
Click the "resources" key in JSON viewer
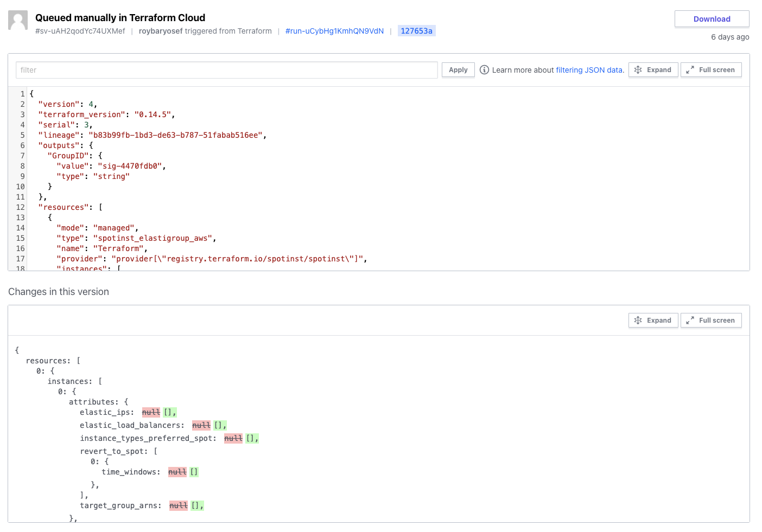pos(63,207)
